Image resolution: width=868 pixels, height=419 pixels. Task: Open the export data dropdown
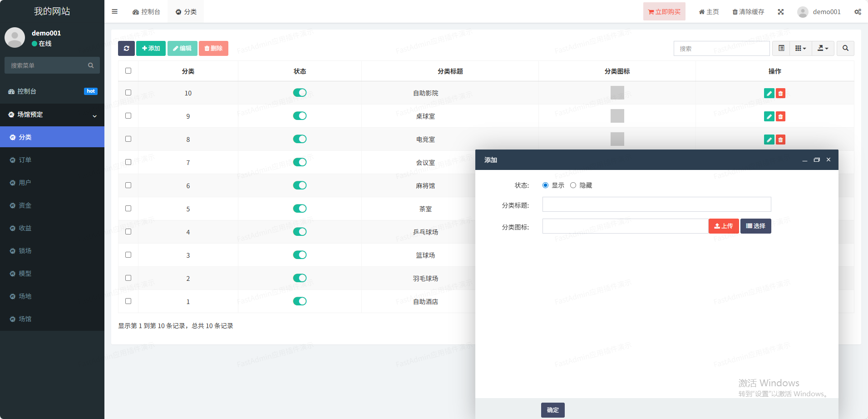[x=823, y=48]
